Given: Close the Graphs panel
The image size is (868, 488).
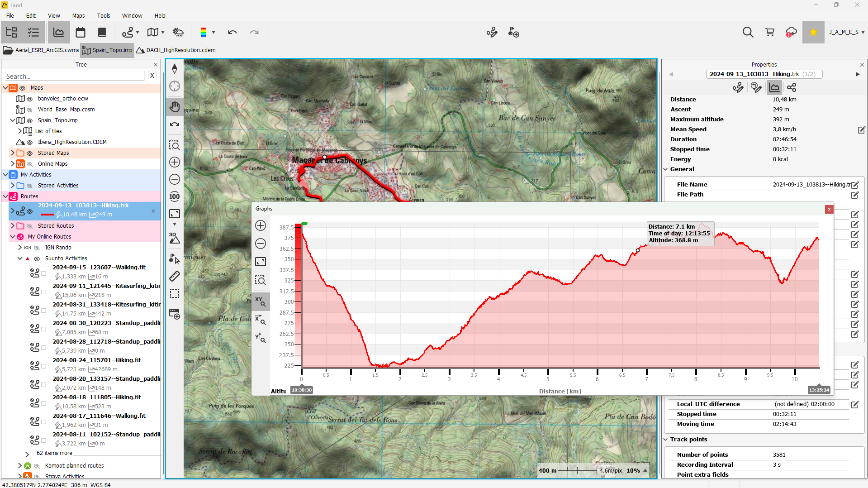Looking at the screenshot, I should [x=829, y=209].
